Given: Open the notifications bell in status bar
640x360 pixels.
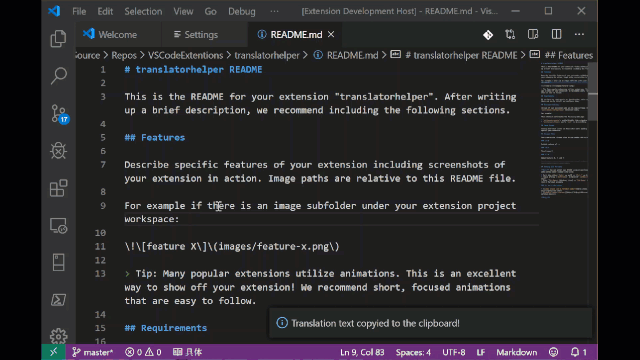Looking at the screenshot, I should (x=579, y=352).
